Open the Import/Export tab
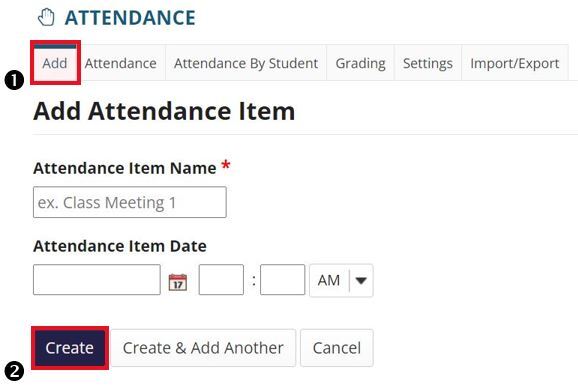The width and height of the screenshot is (578, 387). pos(515,63)
